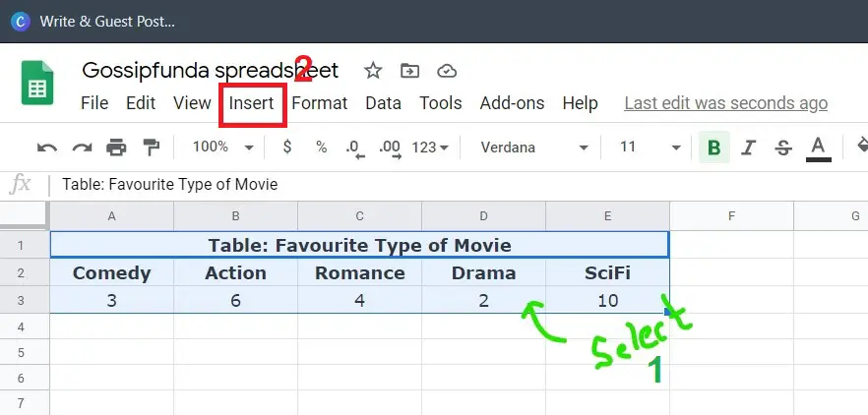Open the cloud save status icon
The height and width of the screenshot is (415, 868).
click(446, 71)
